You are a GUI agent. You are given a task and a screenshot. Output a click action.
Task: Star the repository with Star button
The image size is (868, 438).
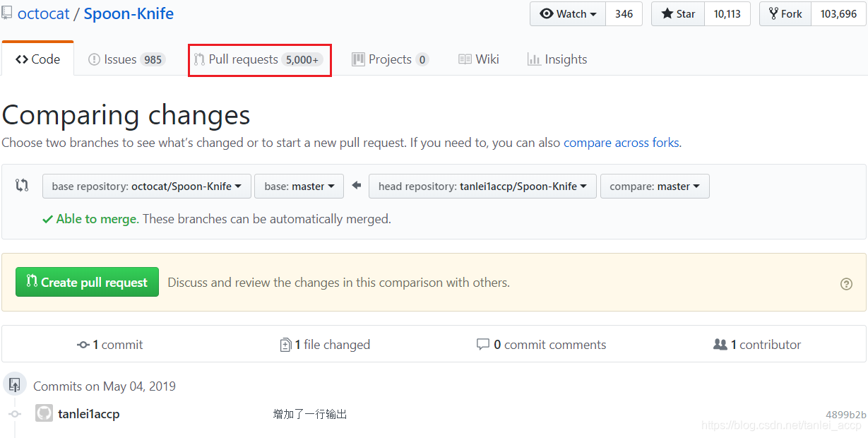678,13
